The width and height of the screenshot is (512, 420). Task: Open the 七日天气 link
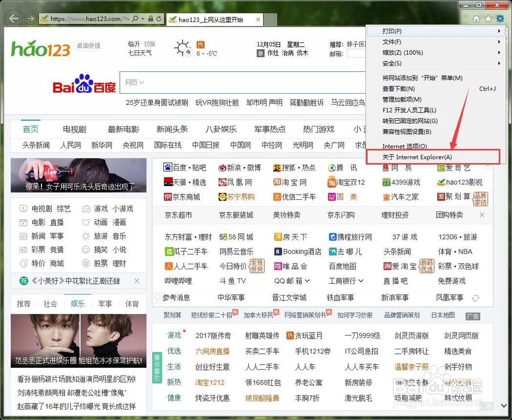click(140, 53)
